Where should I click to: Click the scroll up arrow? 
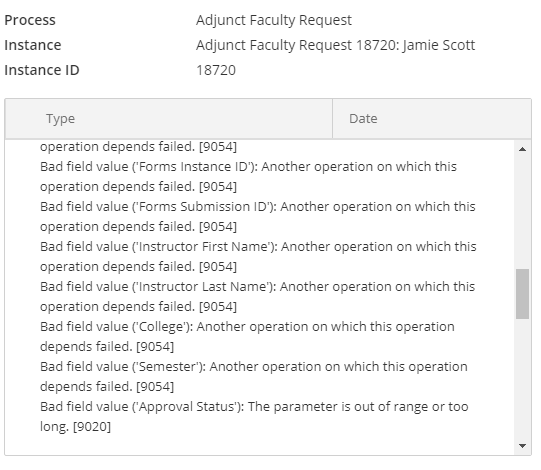point(522,149)
